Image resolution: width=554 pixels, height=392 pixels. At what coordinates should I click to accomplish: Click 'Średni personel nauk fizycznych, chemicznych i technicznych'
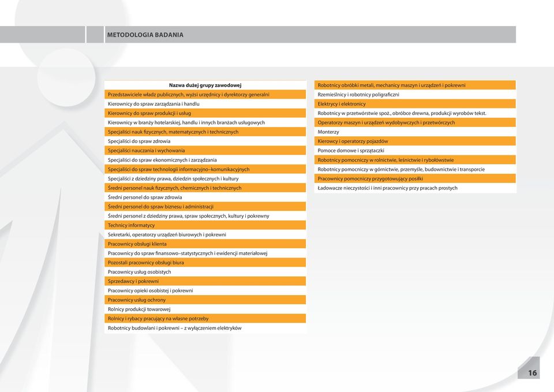(x=205, y=188)
